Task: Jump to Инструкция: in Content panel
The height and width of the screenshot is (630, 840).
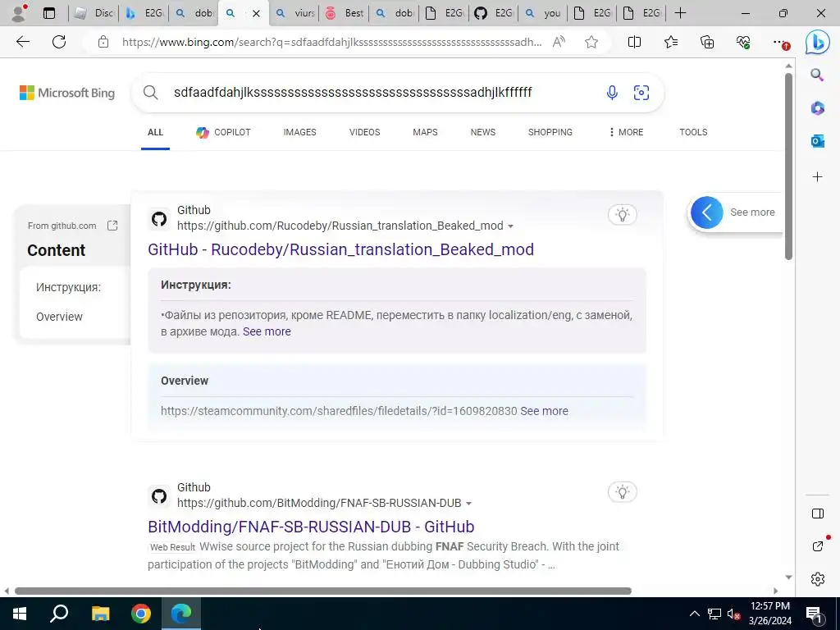Action: click(69, 287)
